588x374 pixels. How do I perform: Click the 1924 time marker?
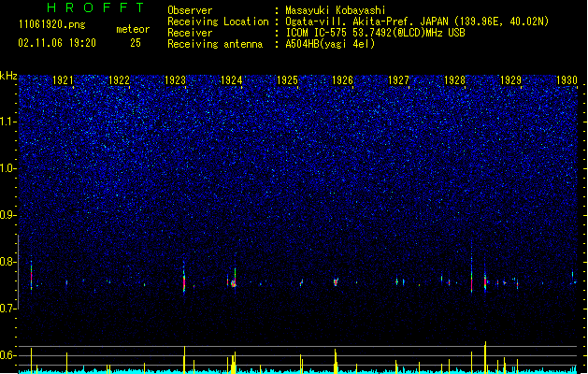tap(232, 80)
